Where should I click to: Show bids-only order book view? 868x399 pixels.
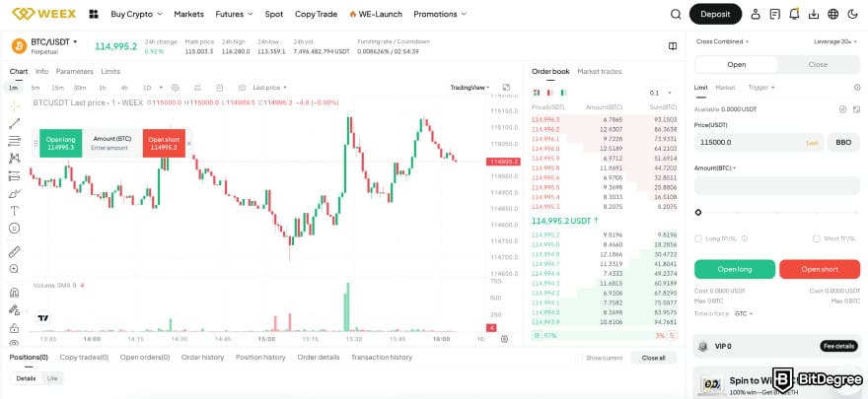click(x=563, y=93)
